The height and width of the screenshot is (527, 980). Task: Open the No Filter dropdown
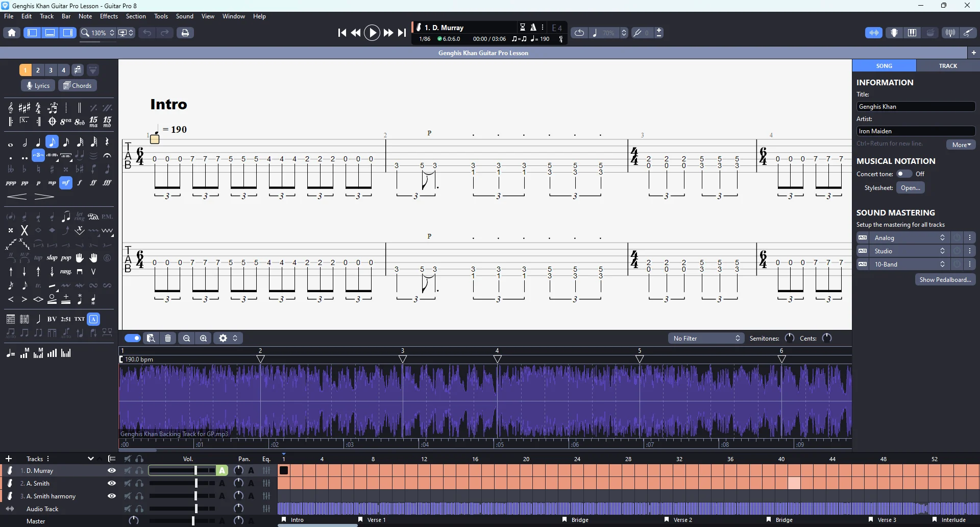pyautogui.click(x=706, y=338)
